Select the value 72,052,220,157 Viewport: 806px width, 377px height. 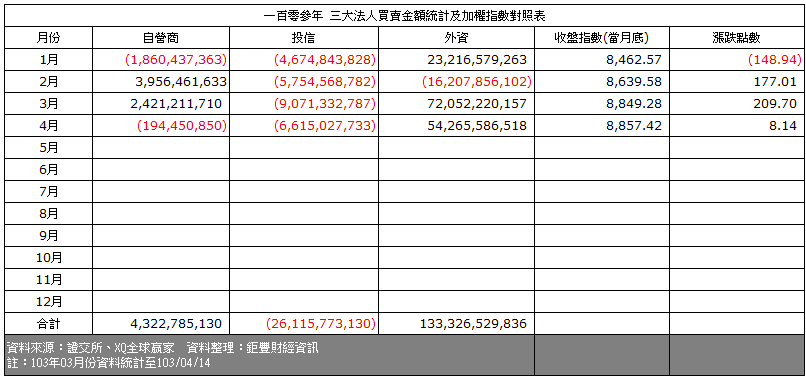[477, 104]
